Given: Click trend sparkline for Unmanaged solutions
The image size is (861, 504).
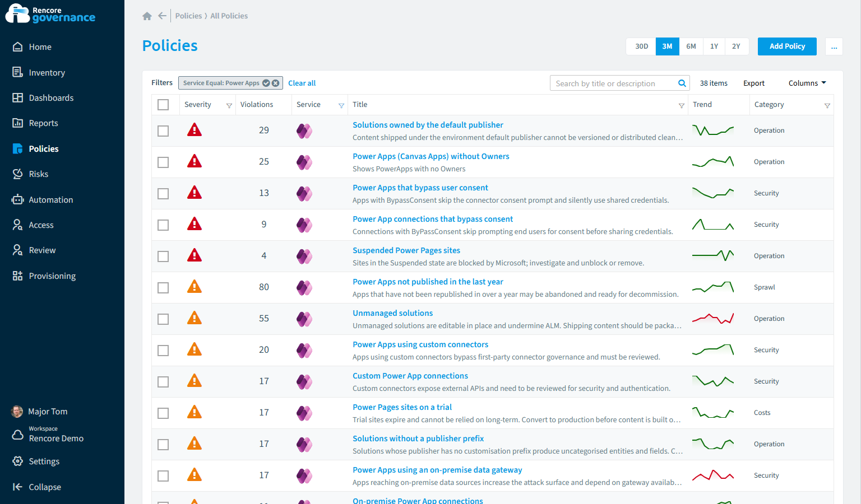Looking at the screenshot, I should coord(713,319).
